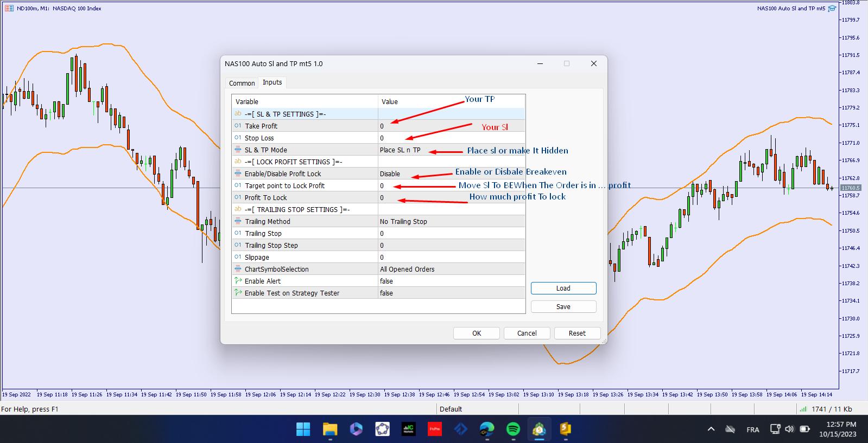Click the Take Profit value field

pyautogui.click(x=451, y=126)
